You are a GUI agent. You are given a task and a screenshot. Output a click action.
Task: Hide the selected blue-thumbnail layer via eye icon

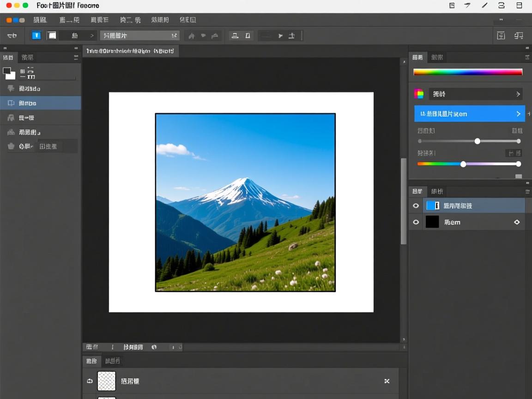[x=416, y=206]
